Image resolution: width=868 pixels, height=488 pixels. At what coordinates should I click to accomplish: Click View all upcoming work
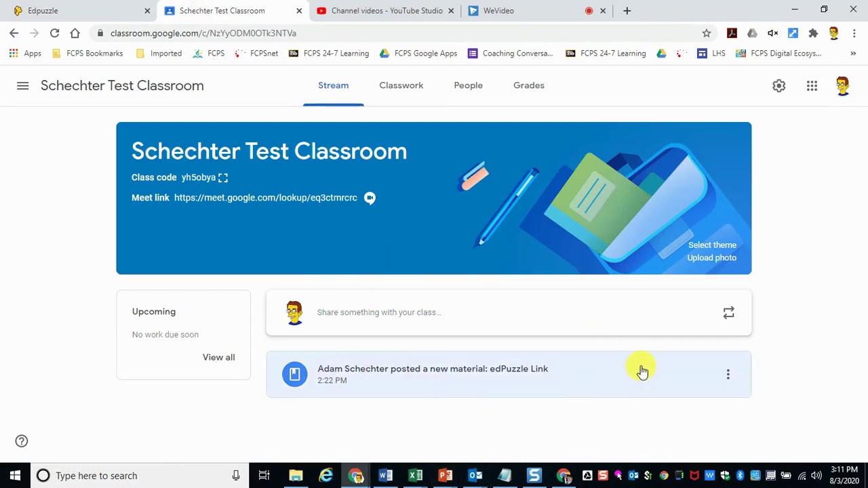tap(218, 357)
